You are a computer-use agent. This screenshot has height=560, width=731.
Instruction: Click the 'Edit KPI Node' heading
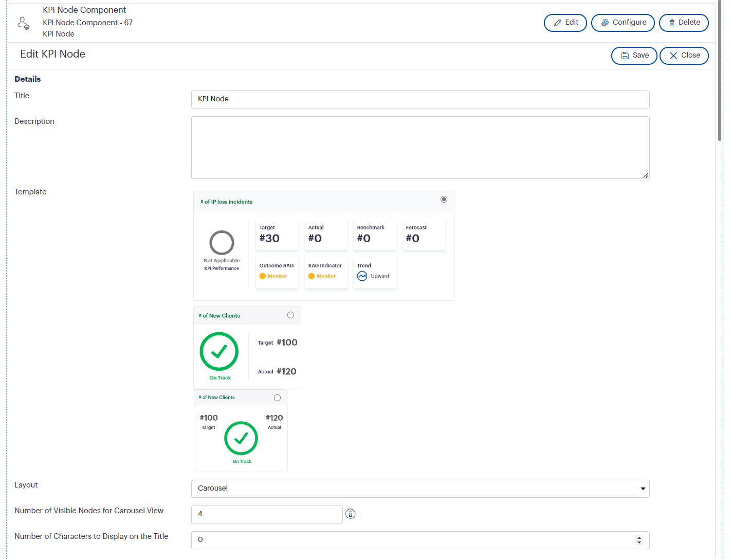[52, 54]
